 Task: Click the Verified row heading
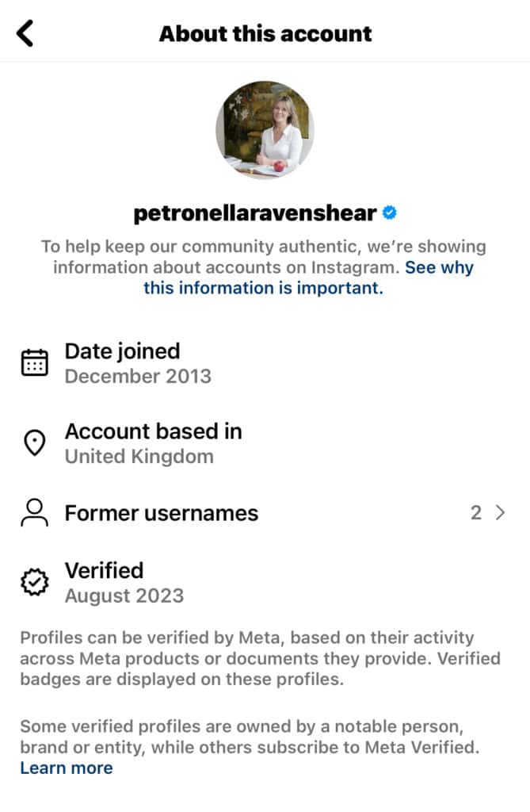pyautogui.click(x=104, y=570)
